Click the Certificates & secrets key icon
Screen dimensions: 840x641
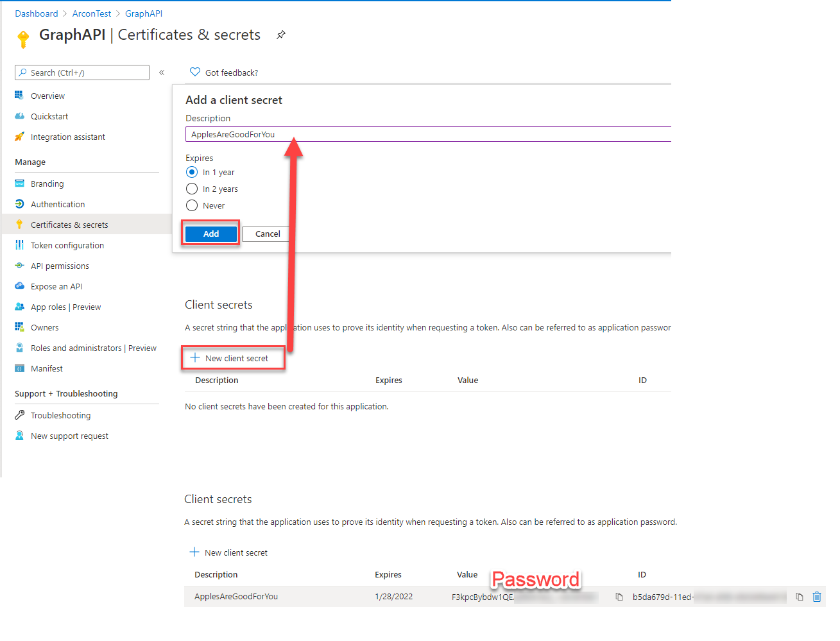click(19, 225)
